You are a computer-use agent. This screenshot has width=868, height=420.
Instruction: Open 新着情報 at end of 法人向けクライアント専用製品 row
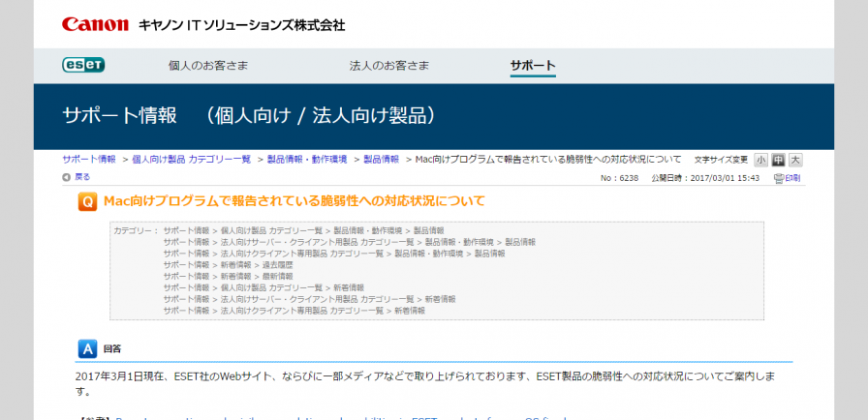(x=410, y=312)
